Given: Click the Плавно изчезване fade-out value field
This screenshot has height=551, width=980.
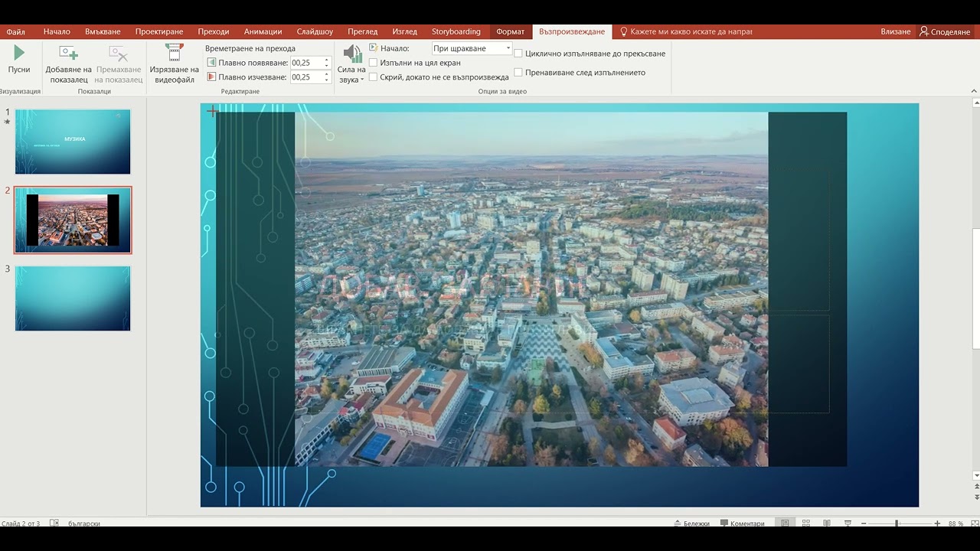Looking at the screenshot, I should (306, 77).
